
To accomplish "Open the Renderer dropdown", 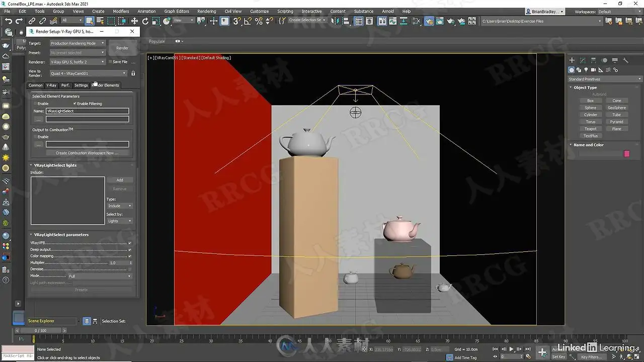I will 77,62.
